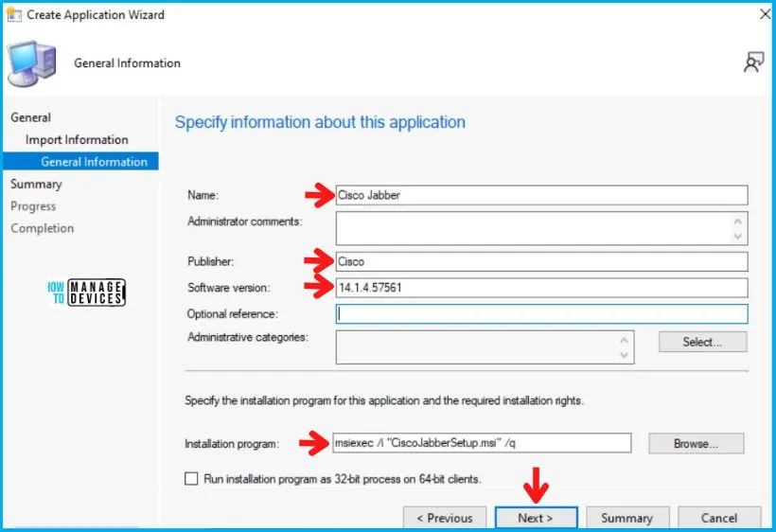Go back with the Previous button
Screen dimensions: 776x532
click(x=445, y=518)
